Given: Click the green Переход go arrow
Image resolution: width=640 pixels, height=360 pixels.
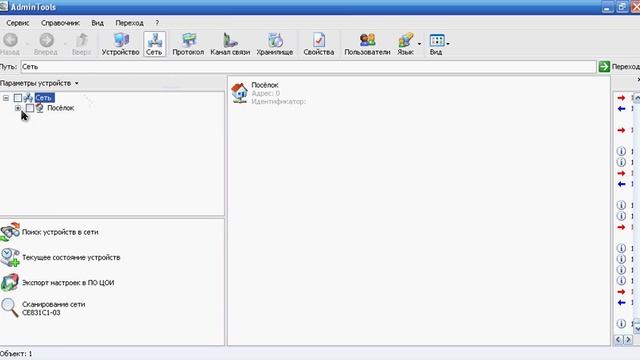Looking at the screenshot, I should tap(604, 67).
